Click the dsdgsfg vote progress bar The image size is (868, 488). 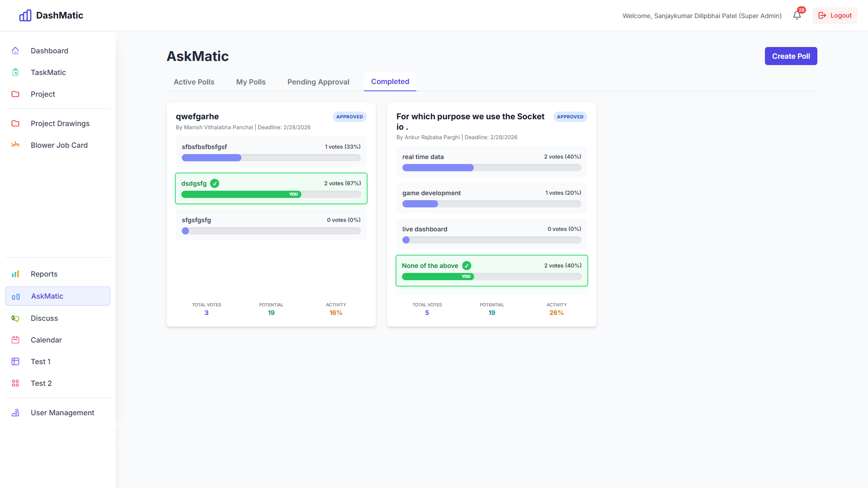[271, 194]
